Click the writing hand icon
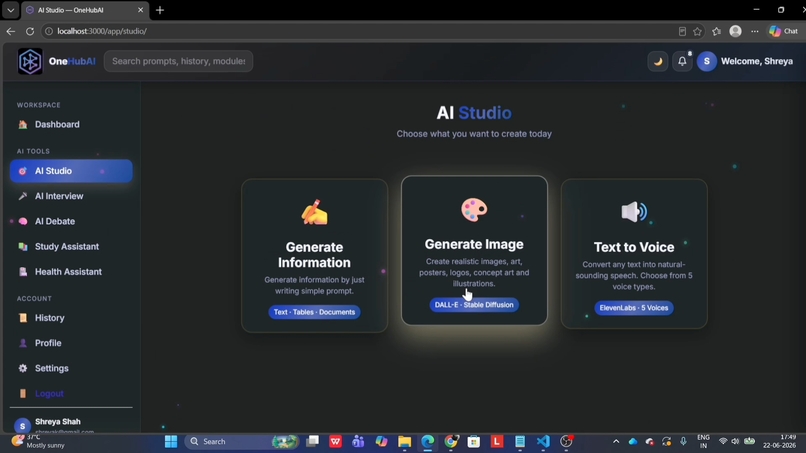The width and height of the screenshot is (806, 453). click(315, 212)
